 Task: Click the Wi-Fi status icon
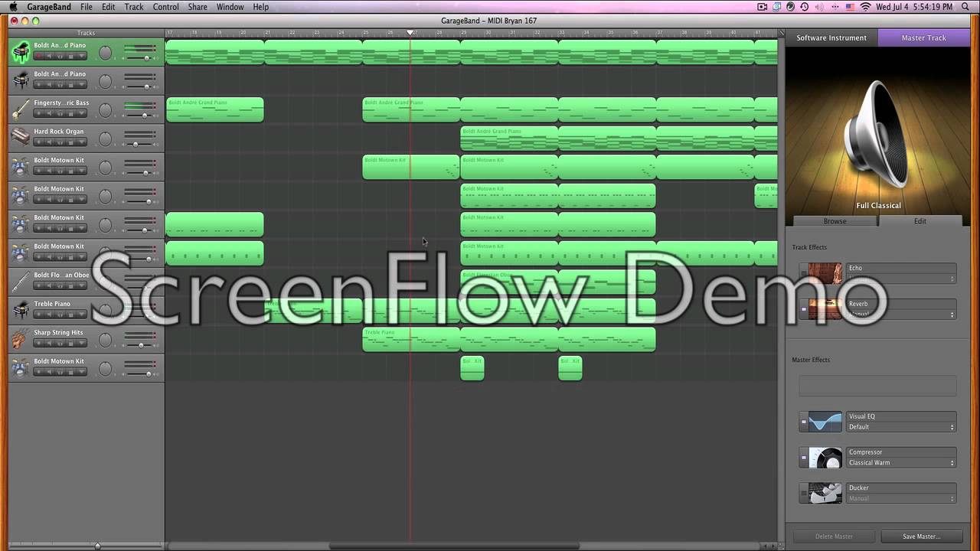[x=865, y=7]
